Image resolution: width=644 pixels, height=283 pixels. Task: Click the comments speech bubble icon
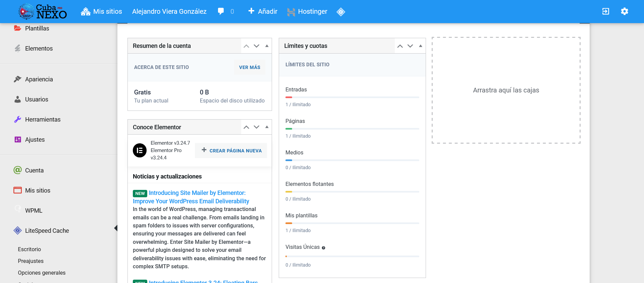point(221,11)
